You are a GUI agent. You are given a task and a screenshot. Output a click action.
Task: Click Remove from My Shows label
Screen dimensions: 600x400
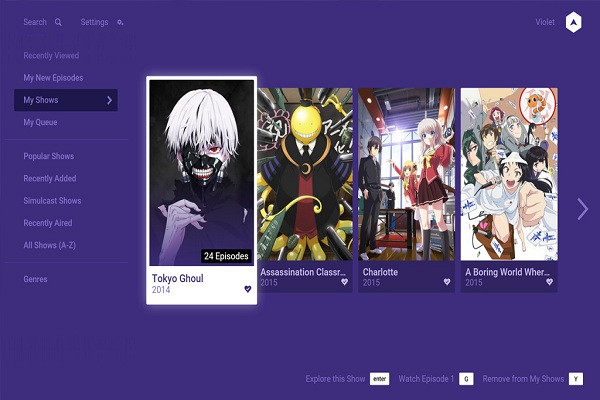(523, 379)
